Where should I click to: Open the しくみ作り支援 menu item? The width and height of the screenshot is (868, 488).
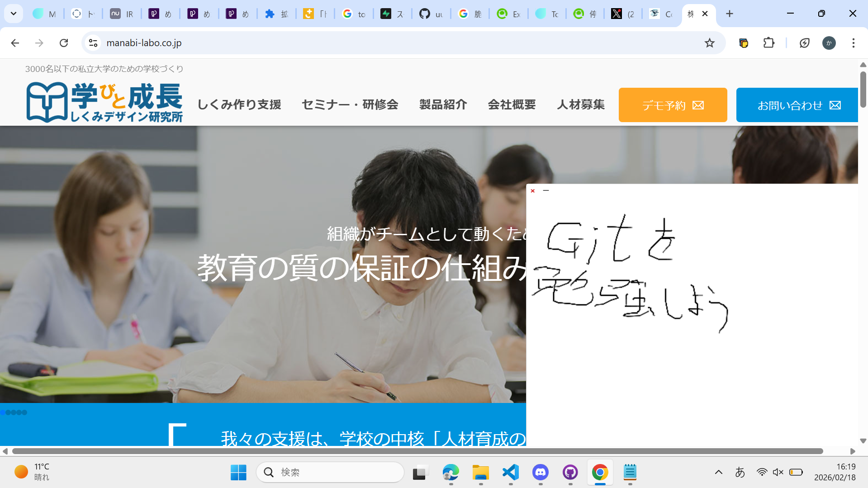click(x=239, y=104)
